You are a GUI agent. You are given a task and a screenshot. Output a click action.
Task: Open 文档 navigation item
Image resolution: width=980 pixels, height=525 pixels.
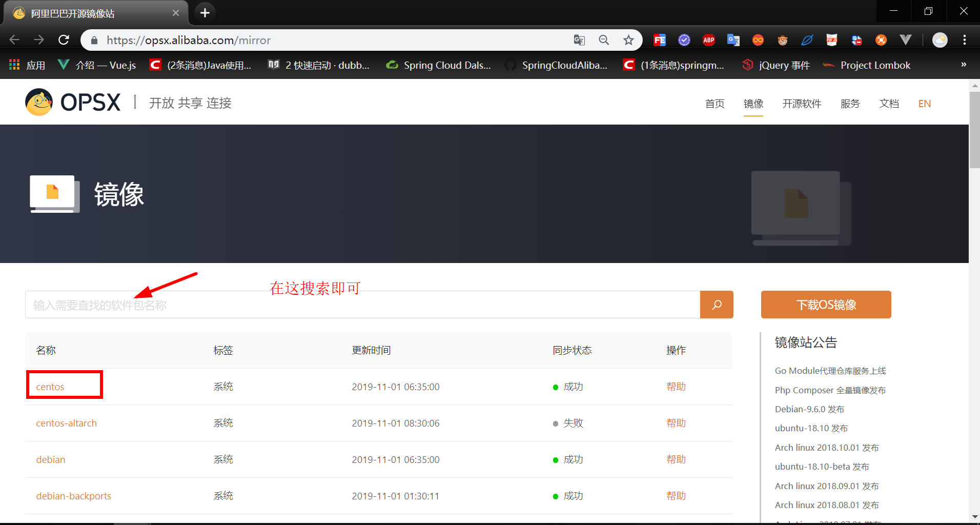point(889,104)
